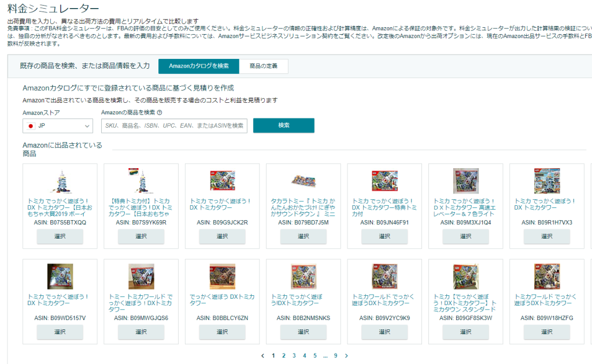592x364 pixels.
Task: Jump to last results page 9
Action: (x=336, y=356)
